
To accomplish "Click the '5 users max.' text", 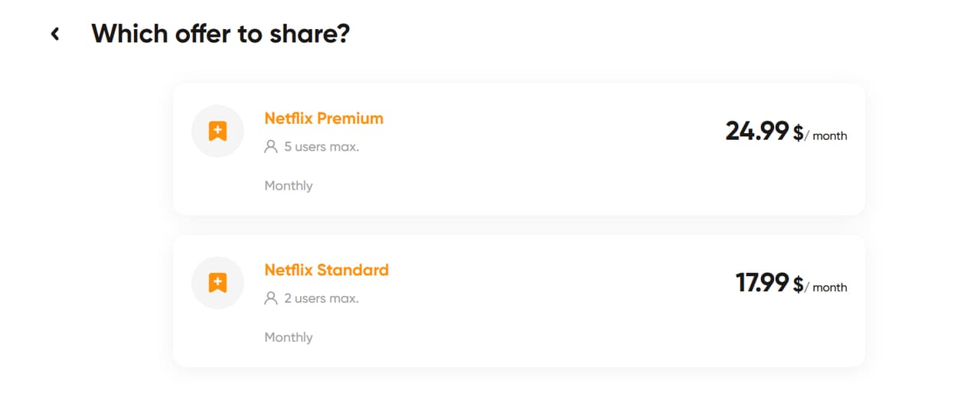I will pyautogui.click(x=322, y=147).
